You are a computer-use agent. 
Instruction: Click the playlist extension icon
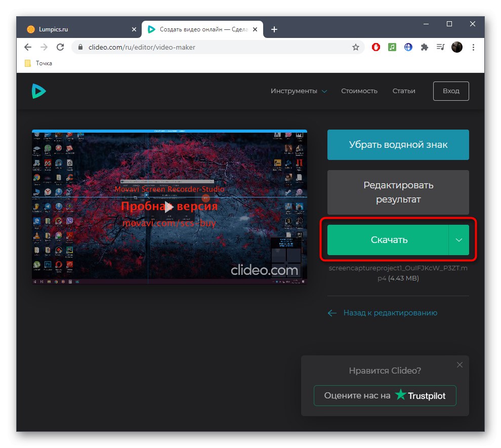pos(440,47)
